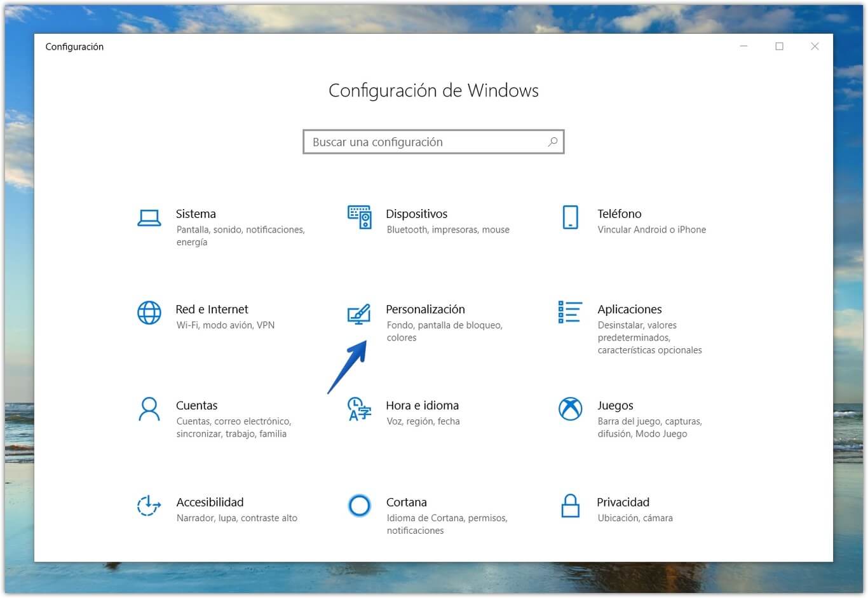Click the Juegos Xbox icon
This screenshot has height=598, width=868.
coord(570,409)
